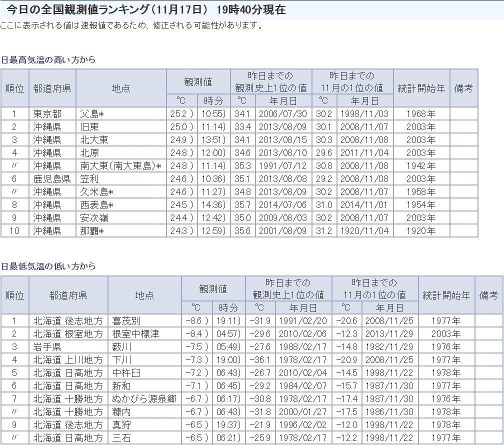Select the 旧東 station name

[89, 126]
